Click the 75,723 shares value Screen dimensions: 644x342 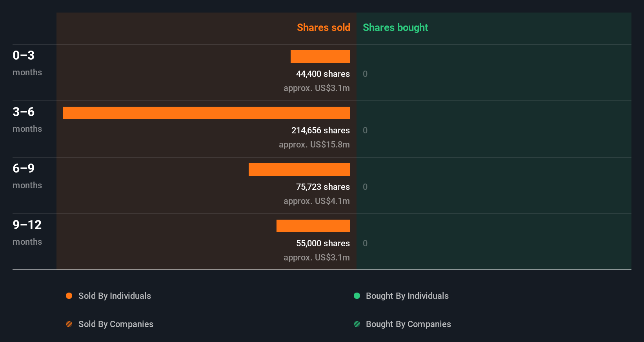[323, 187]
